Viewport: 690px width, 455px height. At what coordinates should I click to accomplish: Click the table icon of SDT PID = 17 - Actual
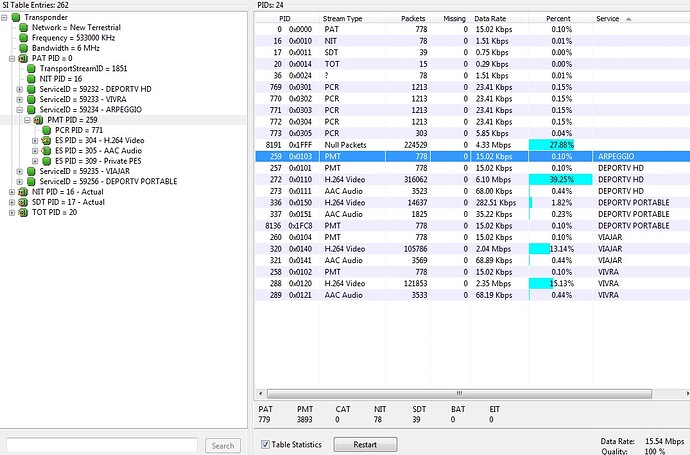pos(23,202)
